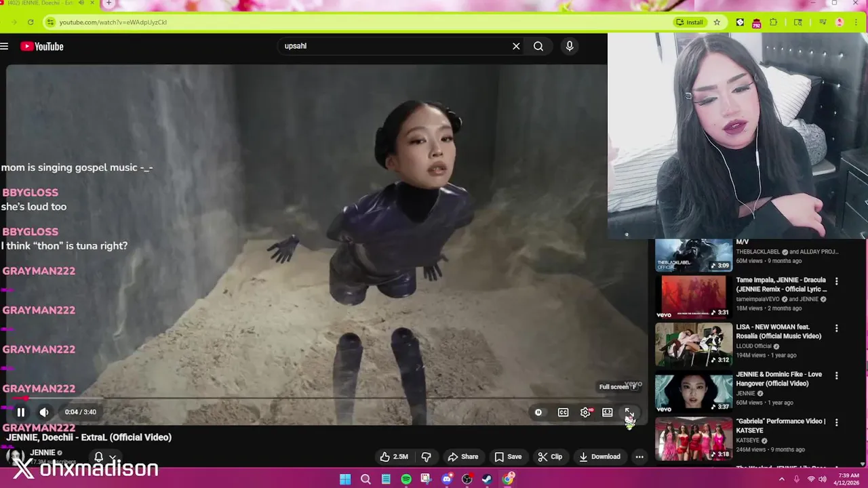Open Chrome from the taskbar
The image size is (868, 488).
click(x=508, y=479)
